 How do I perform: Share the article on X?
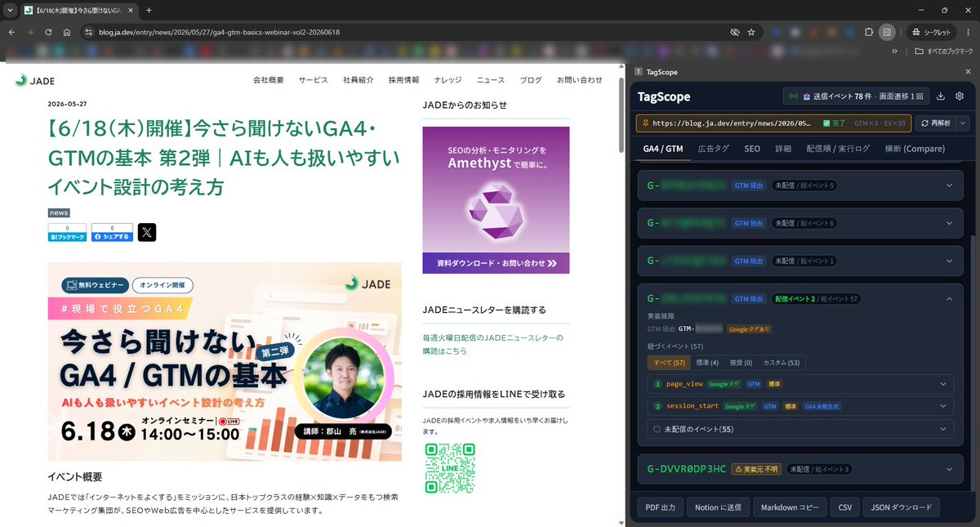point(147,232)
